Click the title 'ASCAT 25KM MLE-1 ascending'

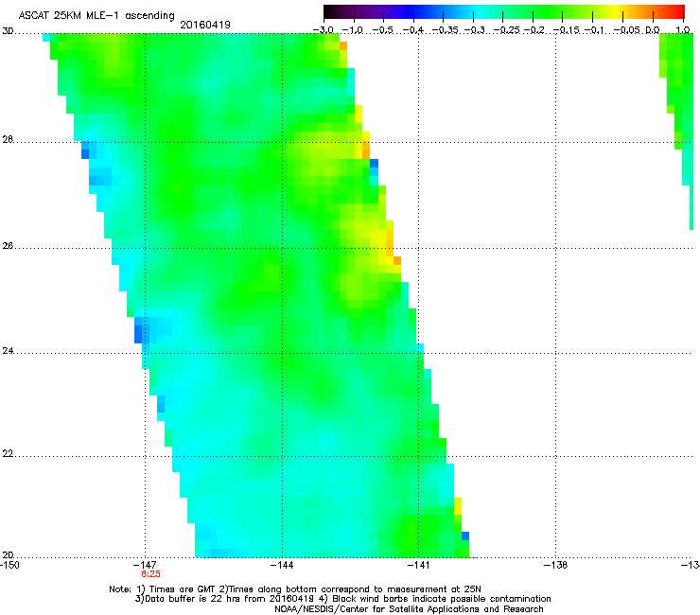coord(96,16)
